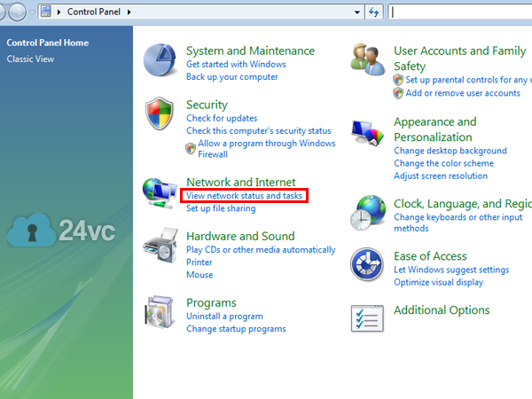Click the Programs CD box icon
Screen dimensions: 532x399
[159, 312]
